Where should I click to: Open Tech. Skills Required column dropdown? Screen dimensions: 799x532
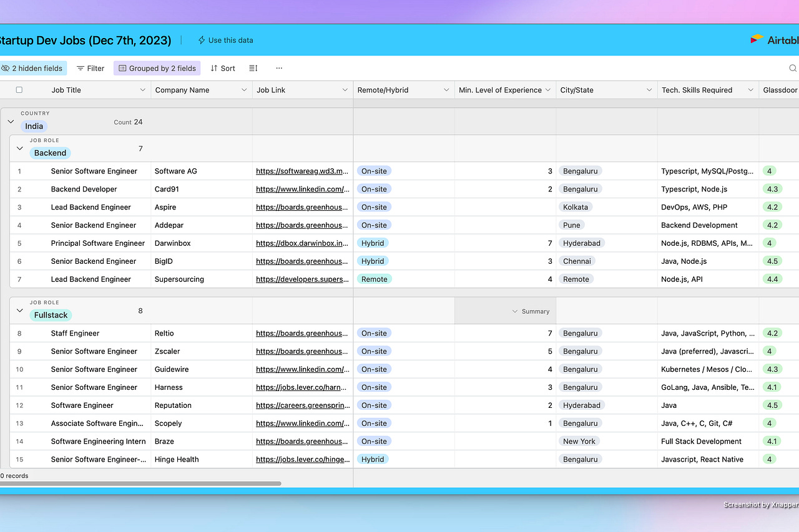click(750, 90)
